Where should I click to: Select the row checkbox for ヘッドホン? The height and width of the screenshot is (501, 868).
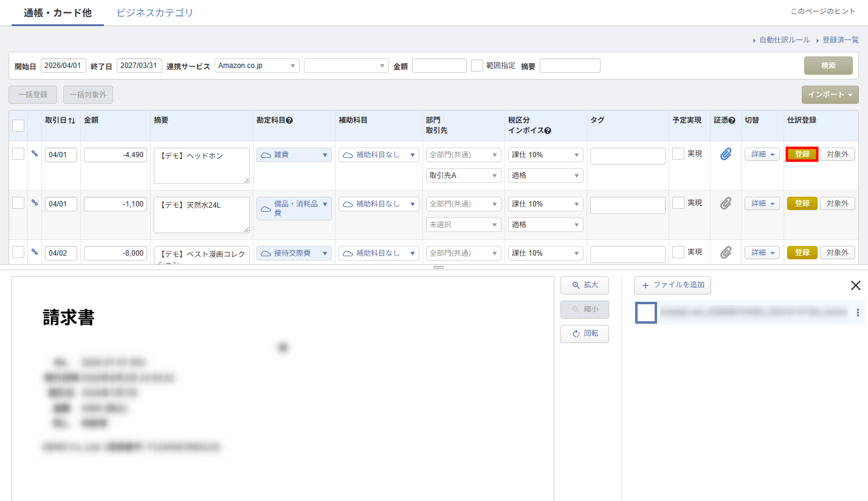18,154
